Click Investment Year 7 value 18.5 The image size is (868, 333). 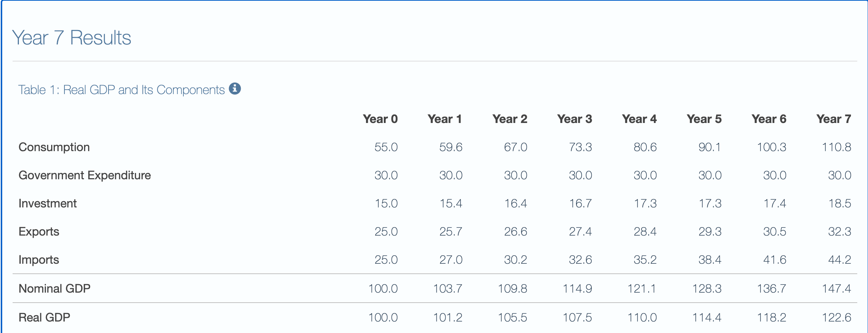click(840, 203)
